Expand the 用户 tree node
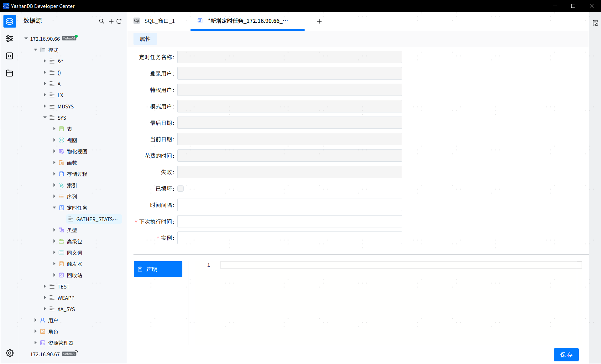The width and height of the screenshot is (601, 364). tap(35, 320)
